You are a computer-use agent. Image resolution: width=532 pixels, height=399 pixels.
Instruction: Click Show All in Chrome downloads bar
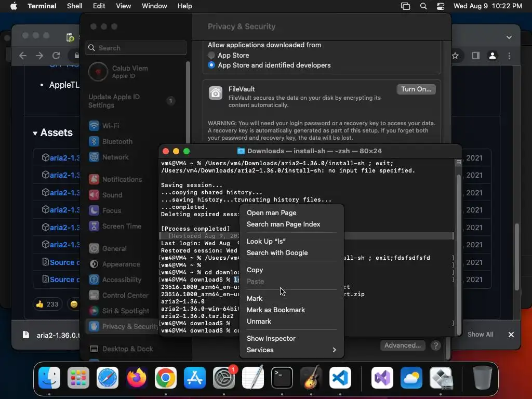480,335
